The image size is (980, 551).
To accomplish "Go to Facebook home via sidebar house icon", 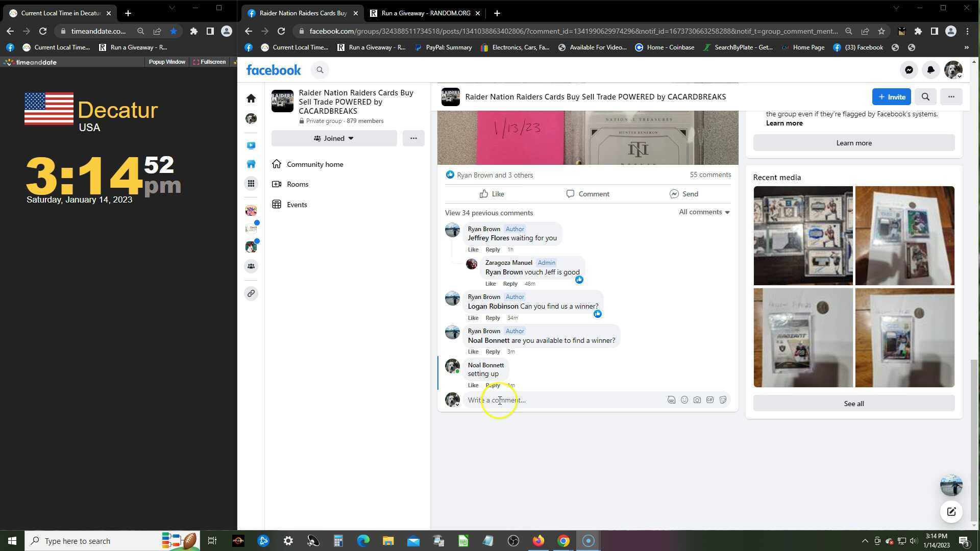I will coord(251,98).
